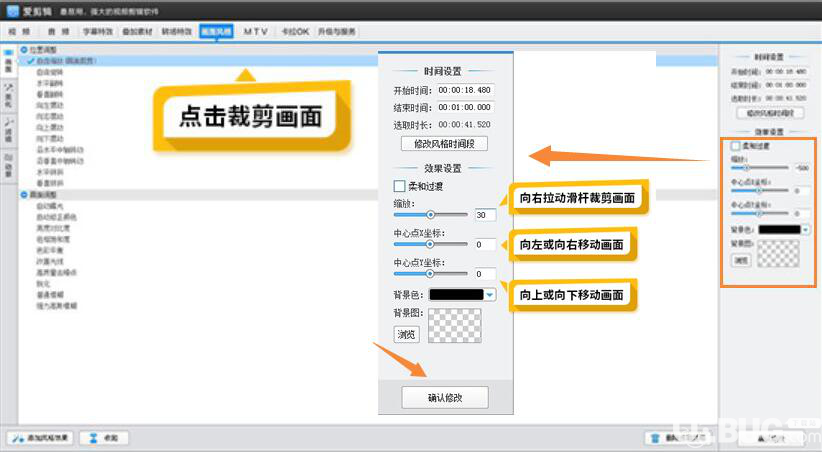The width and height of the screenshot is (822, 452).
Task: Select 水平翻转 in style list
Action: pos(50,83)
